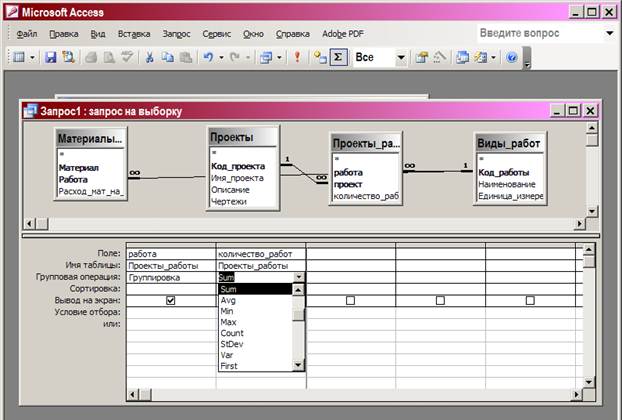The height and width of the screenshot is (420, 622).
Task: Click the blue Help question icon
Action: (x=512, y=58)
